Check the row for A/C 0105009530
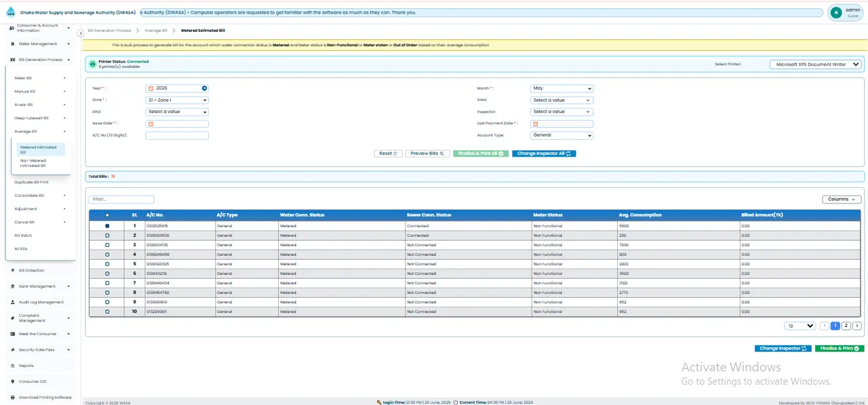The height and width of the screenshot is (405, 868). (107, 235)
